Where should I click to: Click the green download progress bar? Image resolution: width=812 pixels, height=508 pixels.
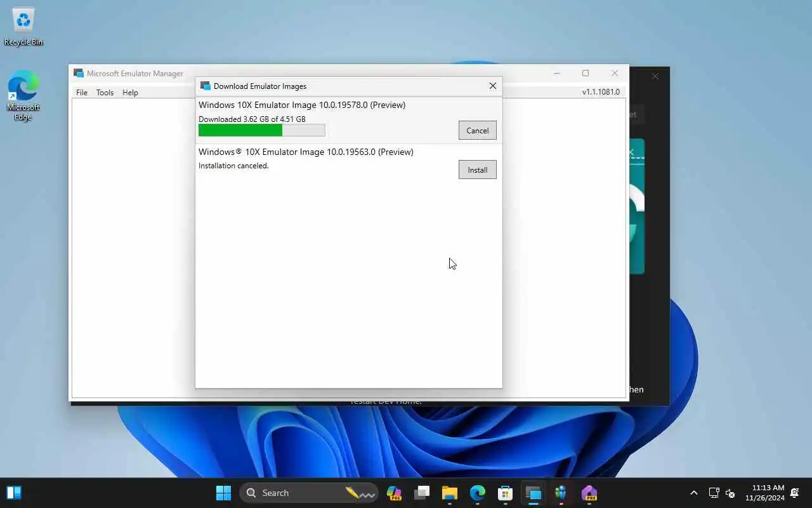click(261, 130)
